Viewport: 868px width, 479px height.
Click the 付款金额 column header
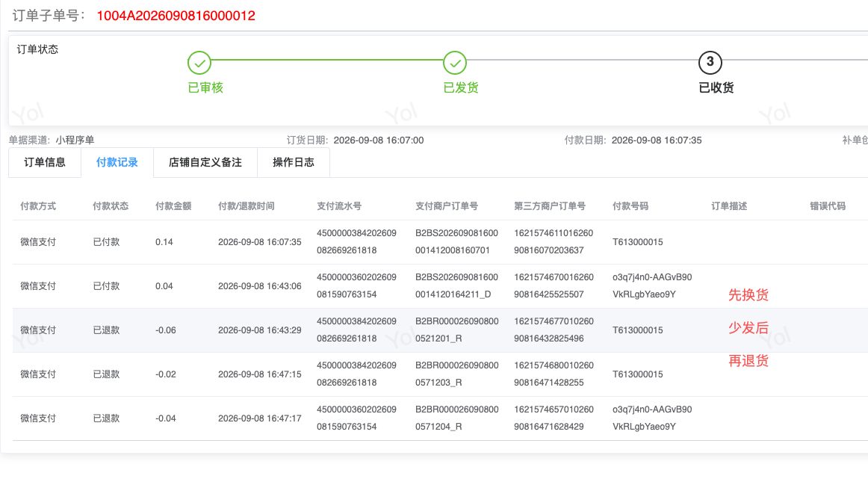point(173,206)
